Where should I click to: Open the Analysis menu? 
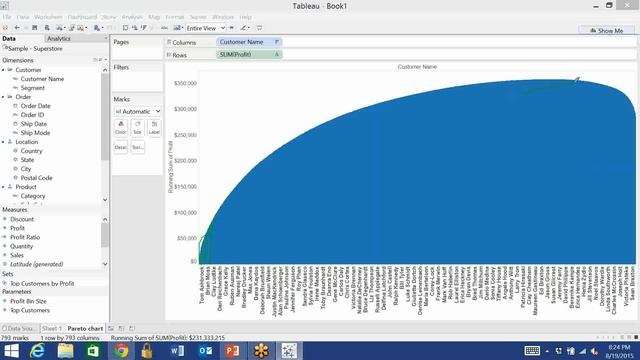pos(132,17)
